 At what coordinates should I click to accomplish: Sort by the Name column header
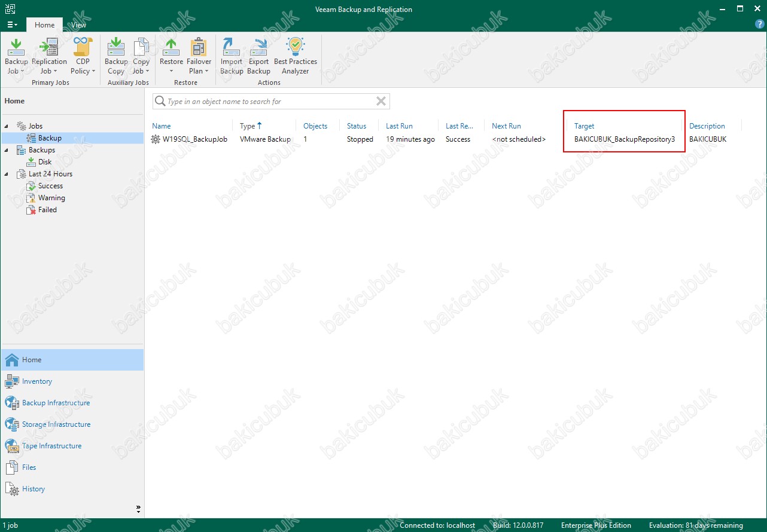[162, 126]
